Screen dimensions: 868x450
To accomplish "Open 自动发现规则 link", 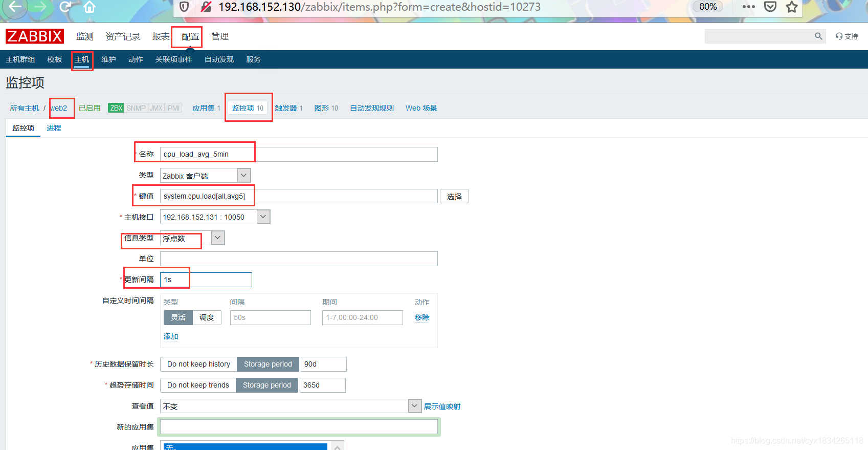I will pos(372,108).
